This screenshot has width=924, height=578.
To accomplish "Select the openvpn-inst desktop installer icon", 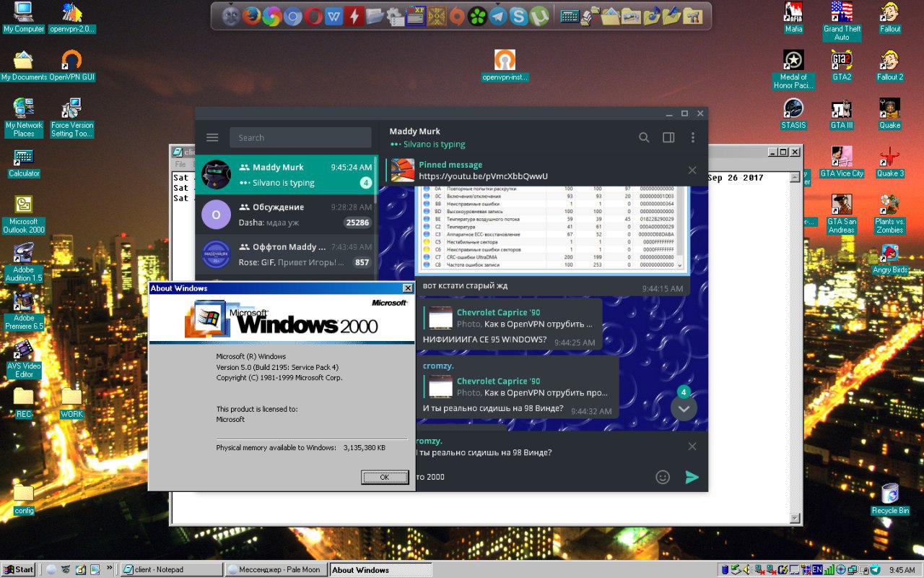I will pyautogui.click(x=505, y=66).
